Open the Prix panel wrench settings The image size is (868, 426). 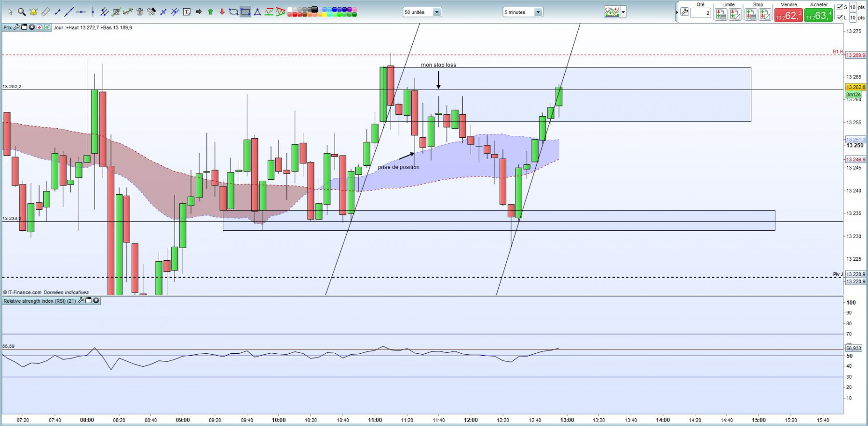click(16, 27)
